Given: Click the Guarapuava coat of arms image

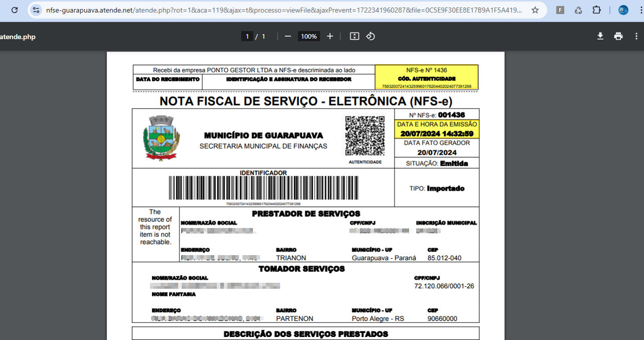Looking at the screenshot, I should point(161,138).
